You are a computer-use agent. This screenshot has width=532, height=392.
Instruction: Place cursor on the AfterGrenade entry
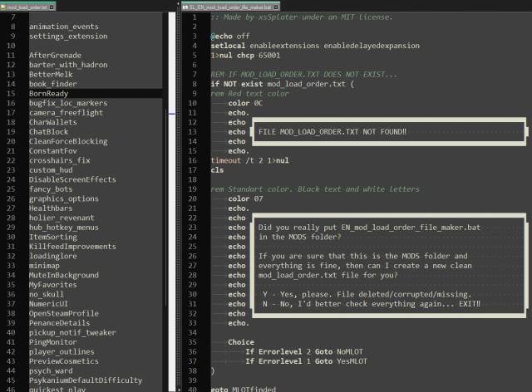coord(57,55)
